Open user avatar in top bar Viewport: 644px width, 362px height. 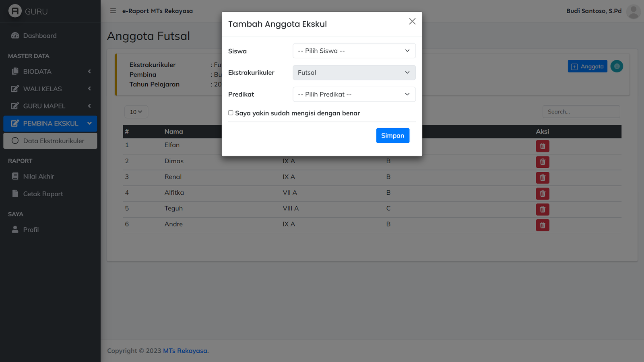click(x=633, y=11)
